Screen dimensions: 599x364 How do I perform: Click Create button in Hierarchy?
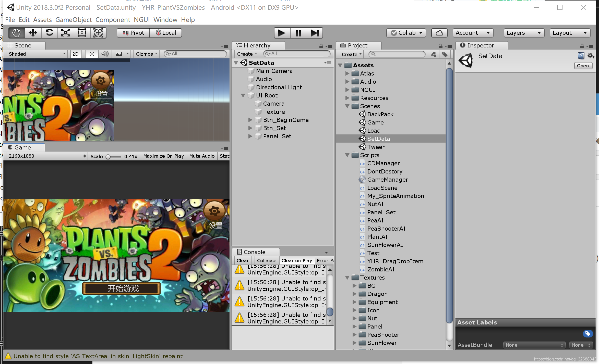pos(247,54)
